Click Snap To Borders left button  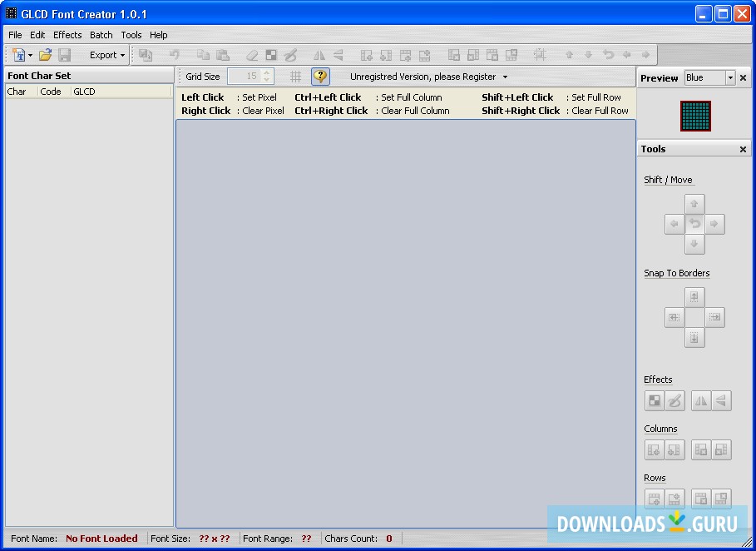pyautogui.click(x=674, y=317)
